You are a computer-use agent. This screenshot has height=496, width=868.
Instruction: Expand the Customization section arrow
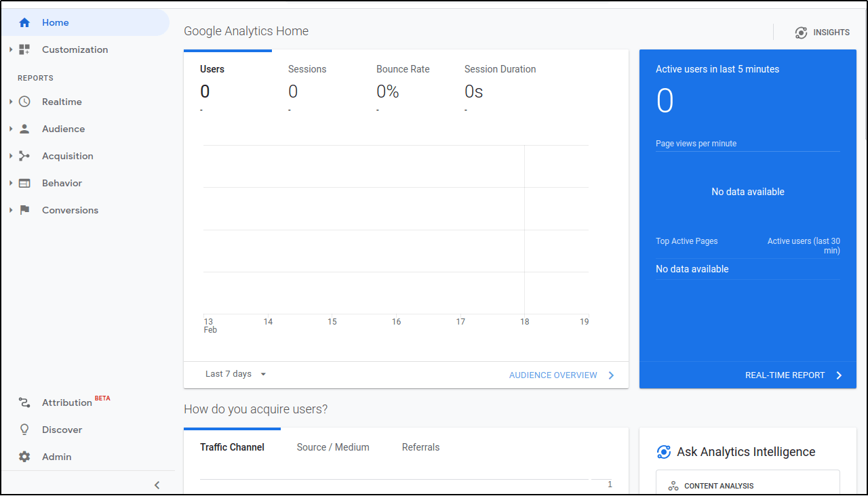coord(11,49)
